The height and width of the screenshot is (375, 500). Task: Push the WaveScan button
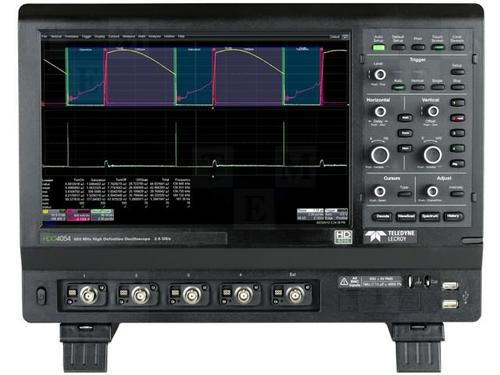[406, 217]
